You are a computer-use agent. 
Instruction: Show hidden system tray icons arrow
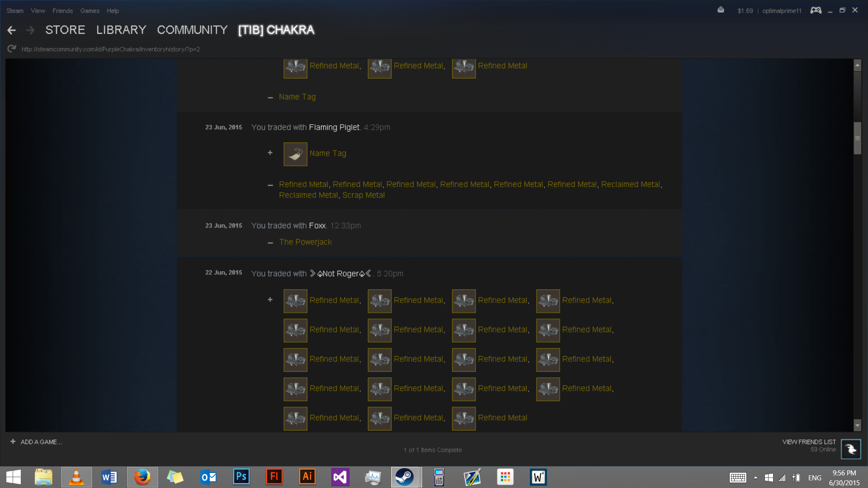755,478
